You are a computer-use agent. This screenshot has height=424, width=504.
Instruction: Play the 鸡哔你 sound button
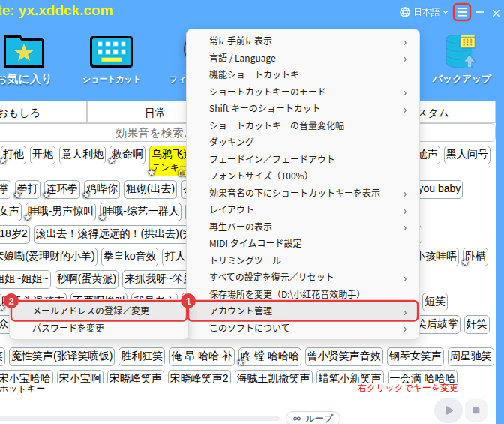tap(101, 189)
